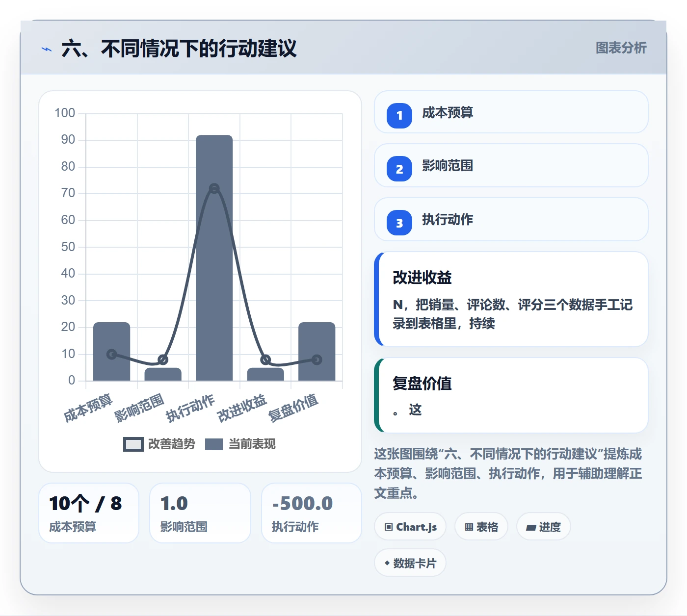Click the number 2 badge for 影响范围
Screen dimensions: 687x616
[399, 169]
